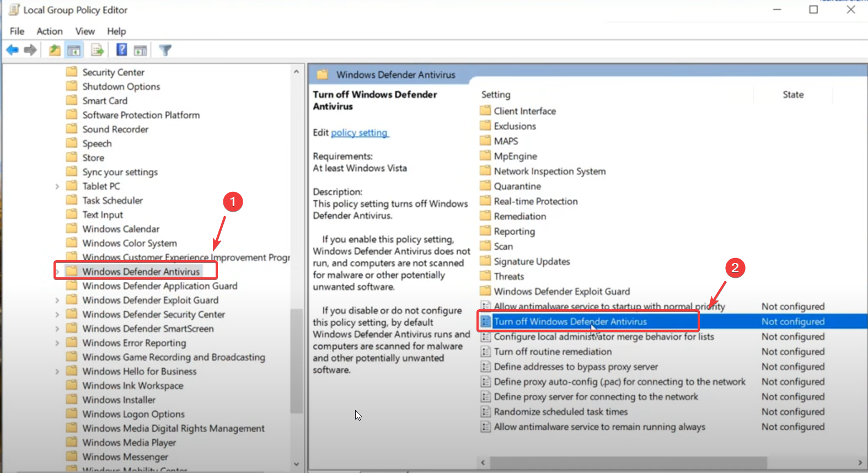Click the Threats folder icon
This screenshot has width=868, height=473.
tap(485, 276)
